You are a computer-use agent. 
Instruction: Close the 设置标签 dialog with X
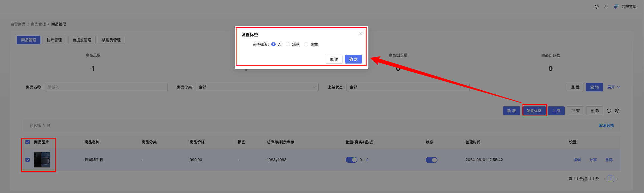point(361,34)
